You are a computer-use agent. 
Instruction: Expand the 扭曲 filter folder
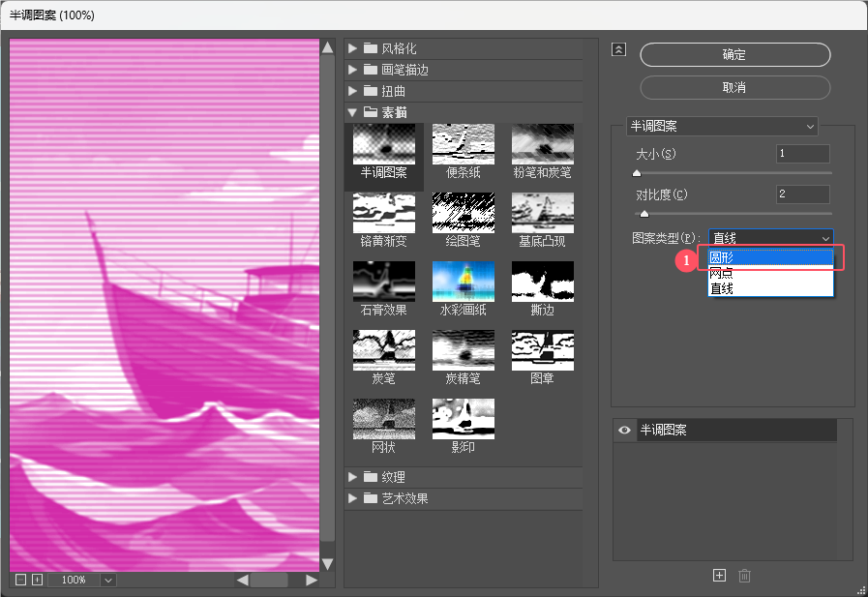point(352,91)
